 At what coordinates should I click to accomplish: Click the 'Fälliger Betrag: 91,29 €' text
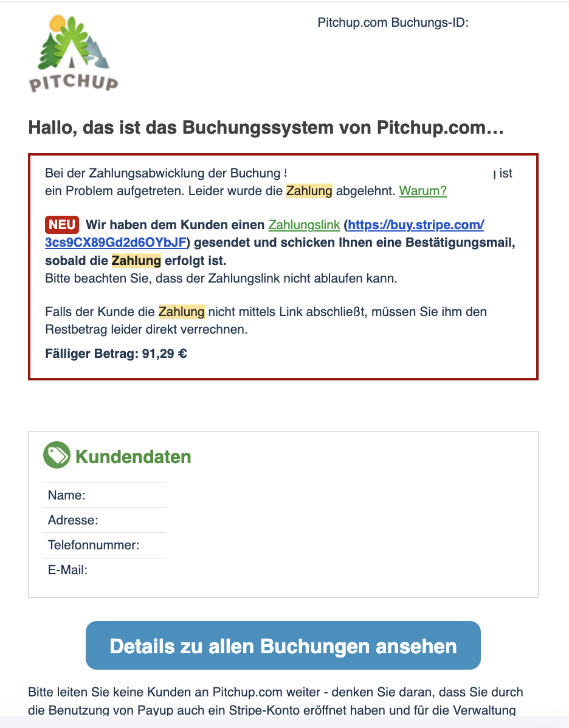click(x=116, y=354)
